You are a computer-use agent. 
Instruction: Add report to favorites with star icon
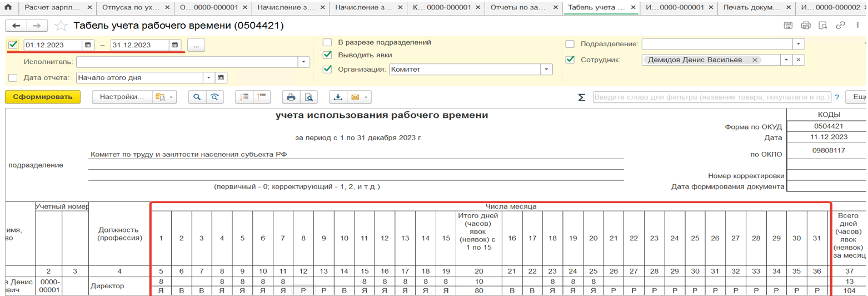62,26
